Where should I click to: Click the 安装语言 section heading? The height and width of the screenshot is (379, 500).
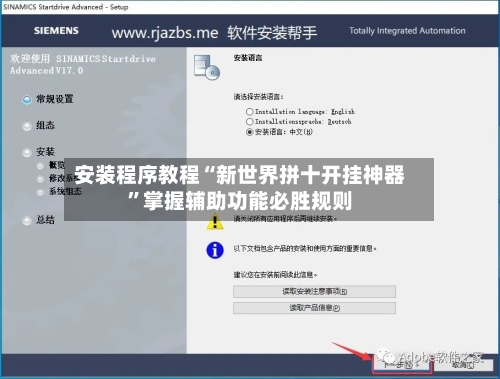point(248,58)
